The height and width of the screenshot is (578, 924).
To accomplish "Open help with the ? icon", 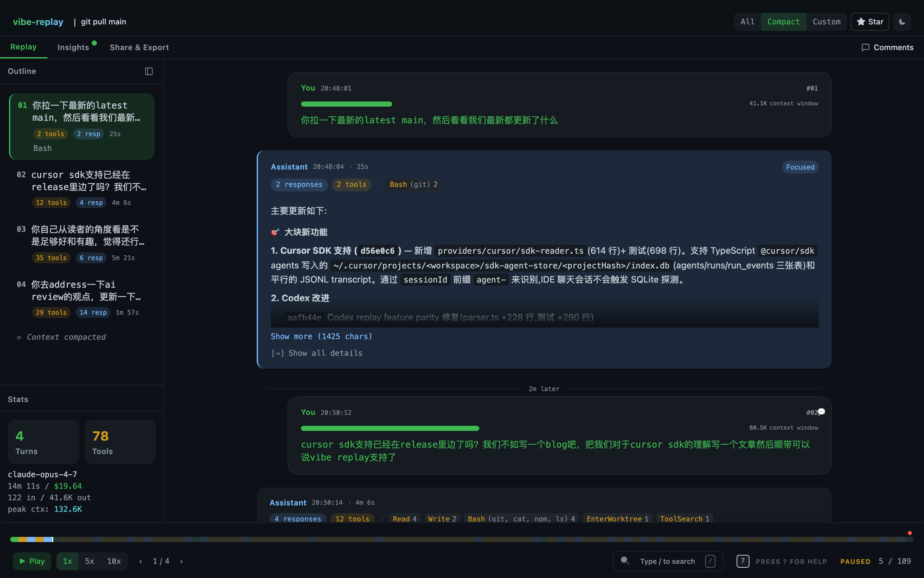I will tap(743, 561).
